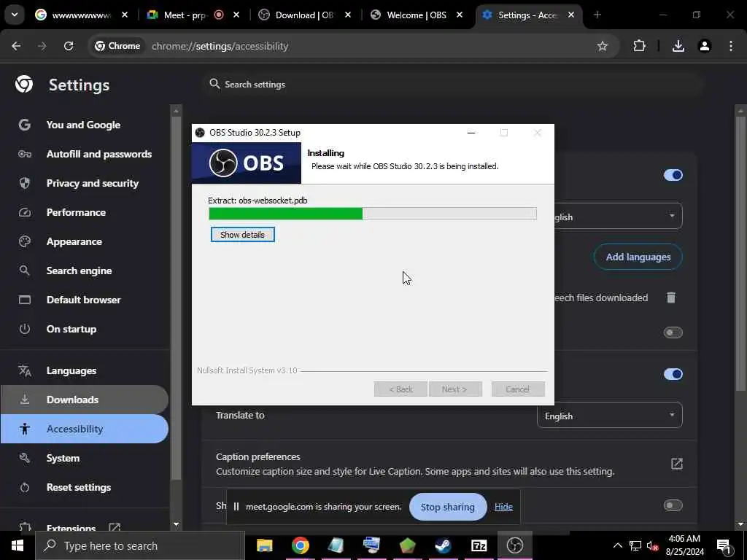Click Hide link in sharing bar
This screenshot has width=747, height=560.
click(x=503, y=507)
